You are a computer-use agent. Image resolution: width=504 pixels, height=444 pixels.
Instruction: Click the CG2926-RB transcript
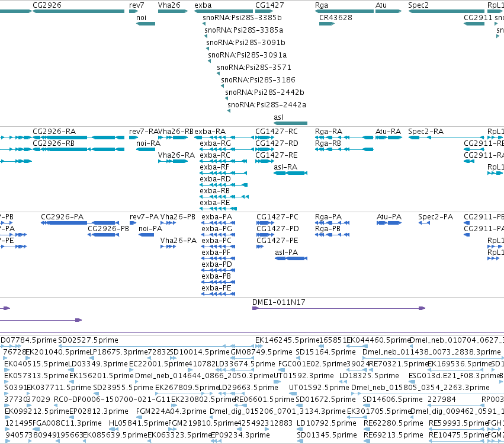pyautogui.click(x=78, y=149)
